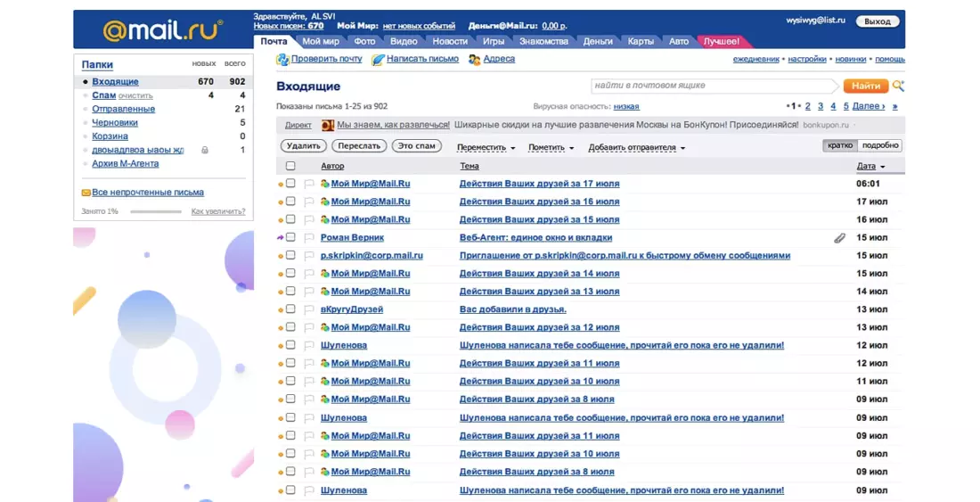Viewport: 980px width, 502px height.
Task: Tick the select-all checkbox in header
Action: click(x=290, y=166)
